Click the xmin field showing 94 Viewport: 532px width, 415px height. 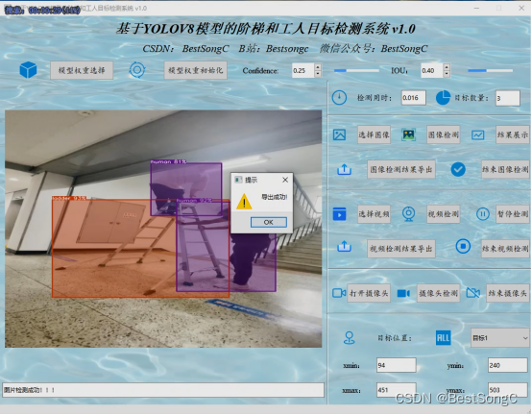pos(396,365)
